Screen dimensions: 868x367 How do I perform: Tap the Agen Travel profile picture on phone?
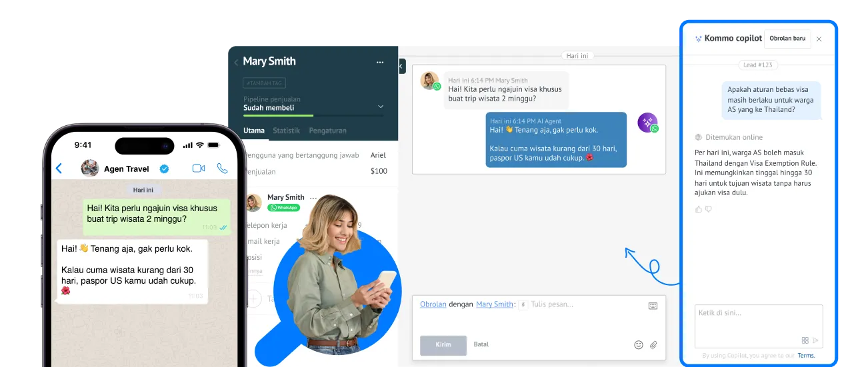click(x=90, y=169)
